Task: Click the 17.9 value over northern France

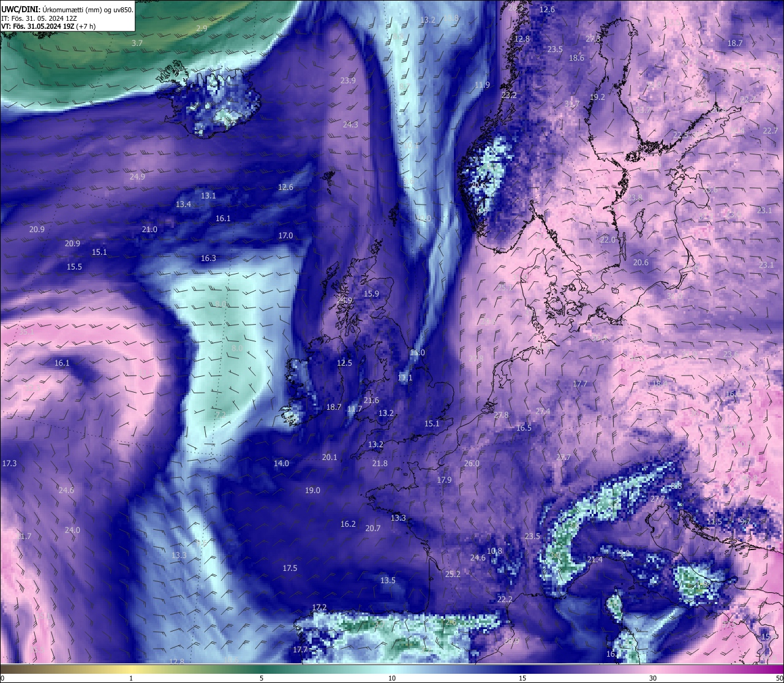Action: point(444,480)
